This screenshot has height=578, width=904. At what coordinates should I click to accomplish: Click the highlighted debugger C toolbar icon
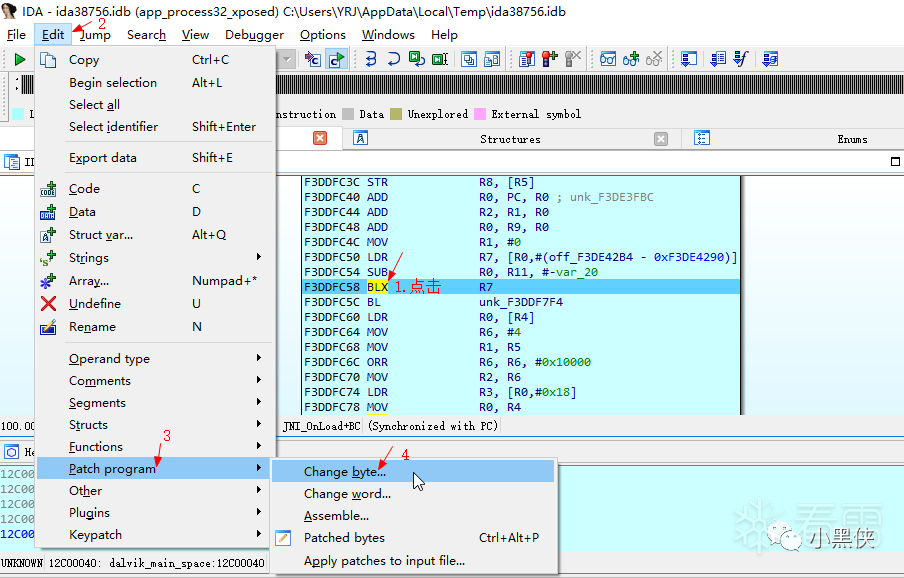point(336,59)
